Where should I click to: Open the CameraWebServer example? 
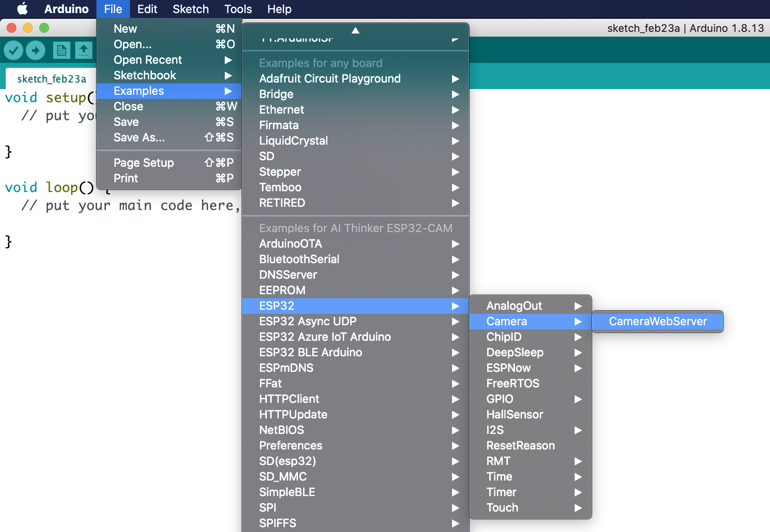pyautogui.click(x=658, y=321)
